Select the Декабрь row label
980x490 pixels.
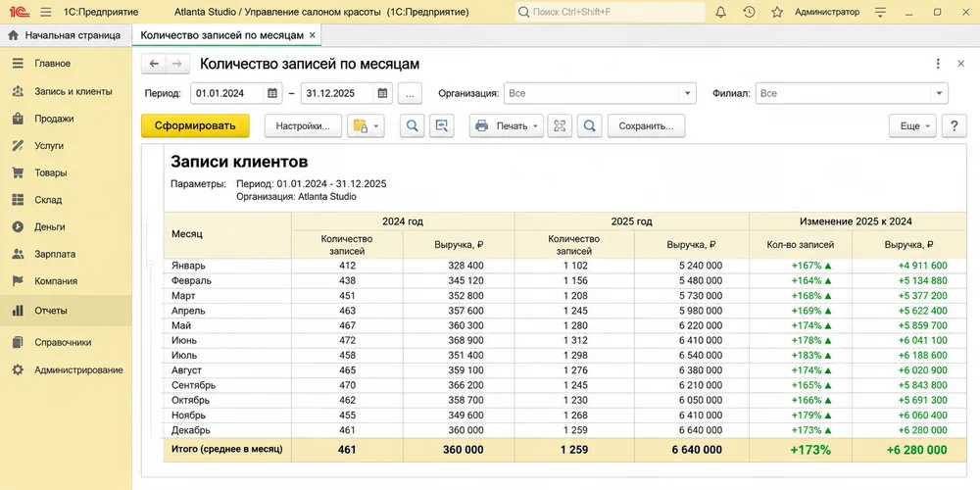(x=191, y=430)
